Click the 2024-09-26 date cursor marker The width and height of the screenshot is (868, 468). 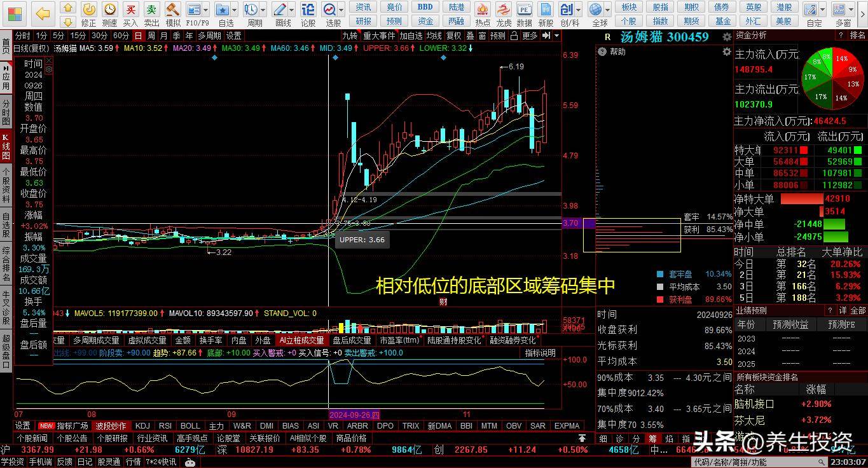coord(355,414)
